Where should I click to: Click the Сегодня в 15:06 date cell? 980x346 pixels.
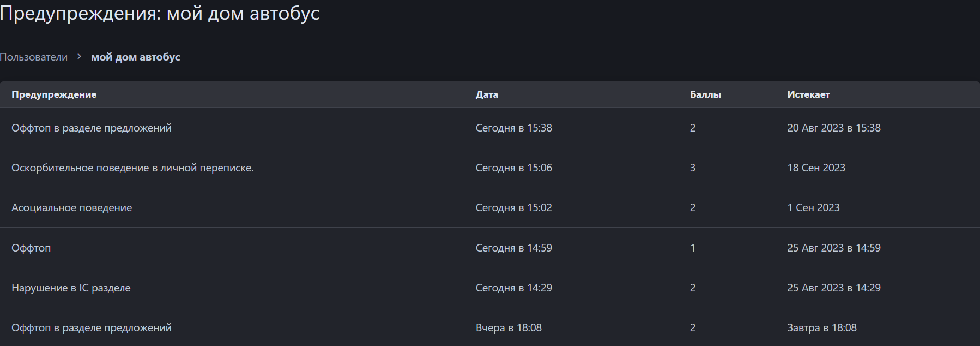point(513,168)
